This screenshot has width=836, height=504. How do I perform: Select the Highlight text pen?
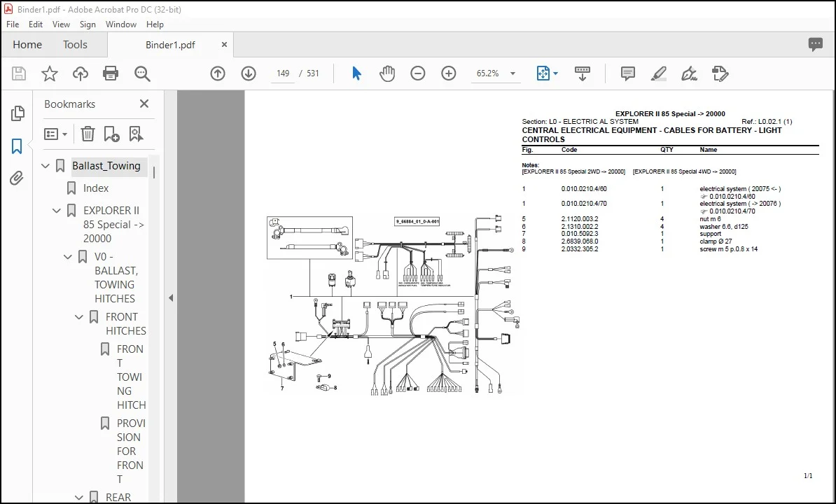coord(658,73)
